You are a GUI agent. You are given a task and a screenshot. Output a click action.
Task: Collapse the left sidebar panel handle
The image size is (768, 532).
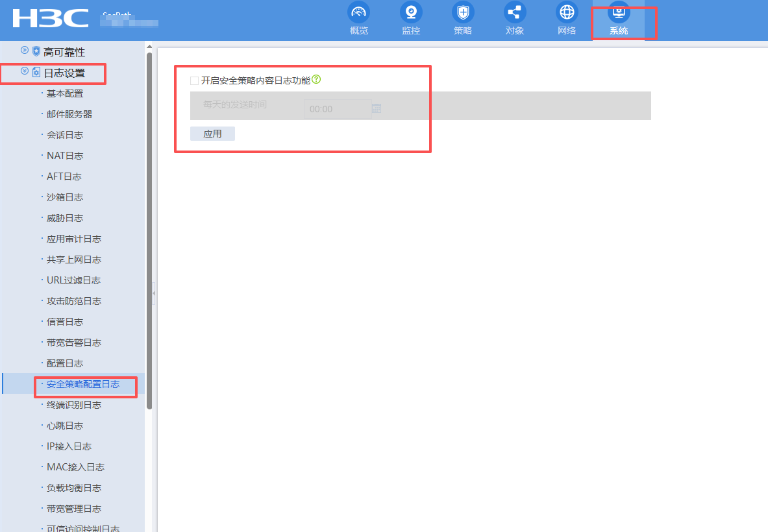[153, 293]
